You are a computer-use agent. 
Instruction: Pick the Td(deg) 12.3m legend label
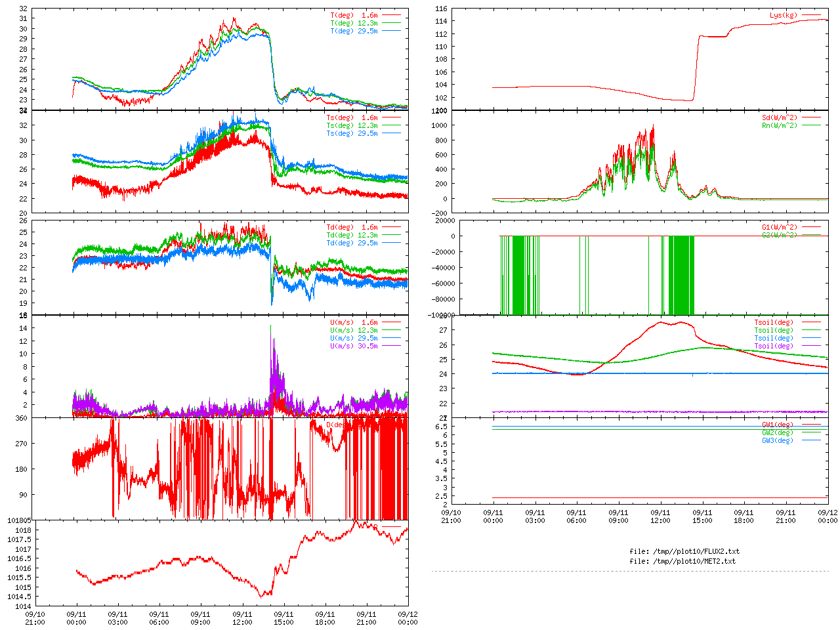coord(352,236)
